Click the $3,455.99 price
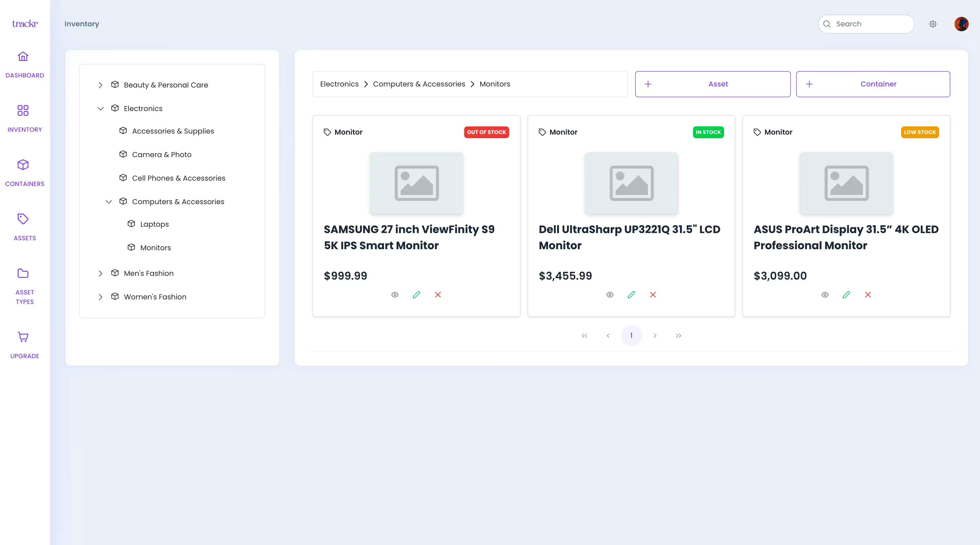The image size is (980, 545). 565,276
